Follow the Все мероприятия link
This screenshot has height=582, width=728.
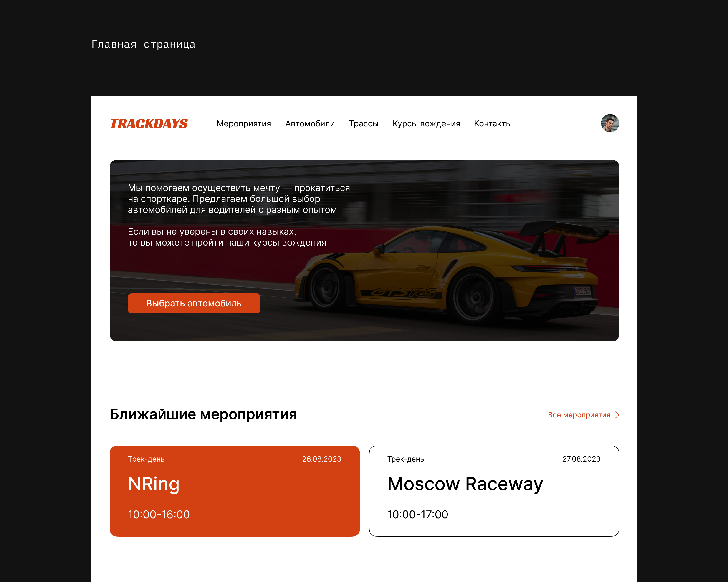pyautogui.click(x=579, y=415)
